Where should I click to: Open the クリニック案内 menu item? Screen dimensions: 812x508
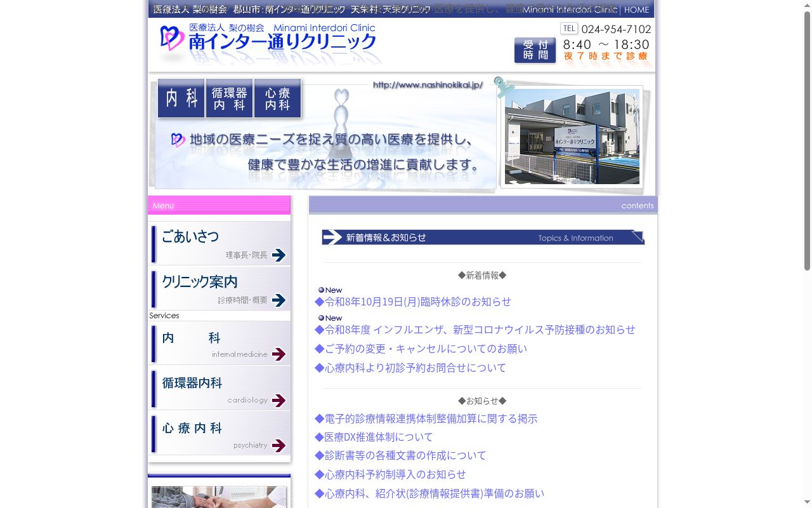[x=219, y=288]
